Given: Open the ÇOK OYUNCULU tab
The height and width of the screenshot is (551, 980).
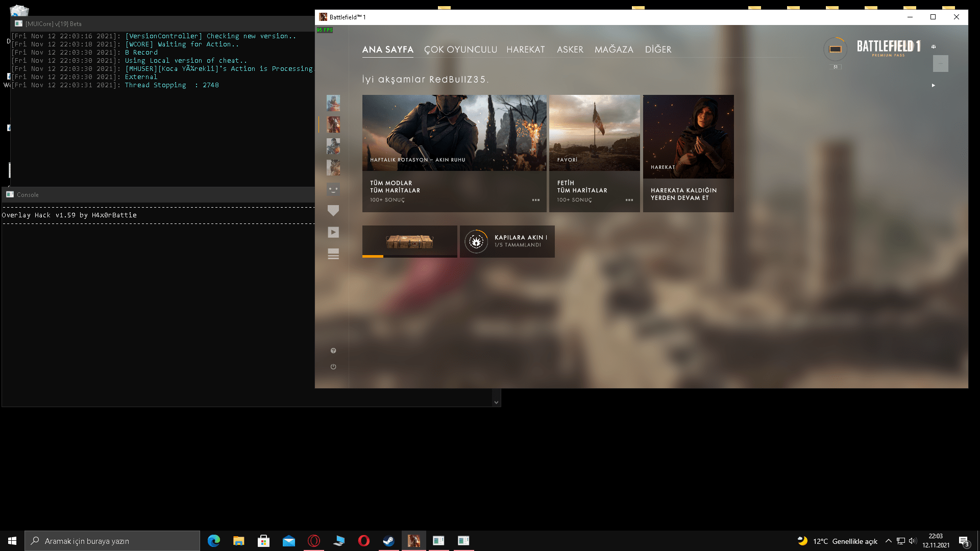Looking at the screenshot, I should coord(460,49).
